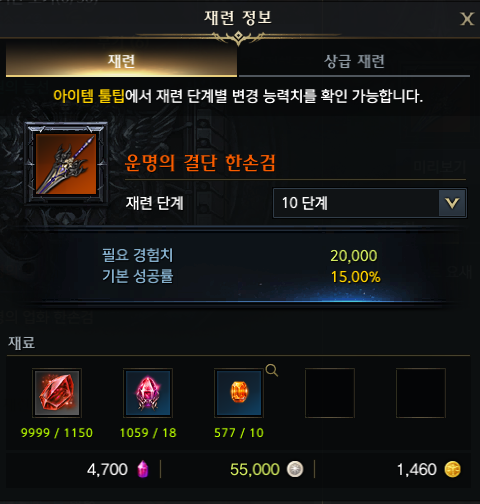Viewport: 480px width, 504px height.
Task: Click the silver coin icon next to 55,000
Action: [x=295, y=469]
